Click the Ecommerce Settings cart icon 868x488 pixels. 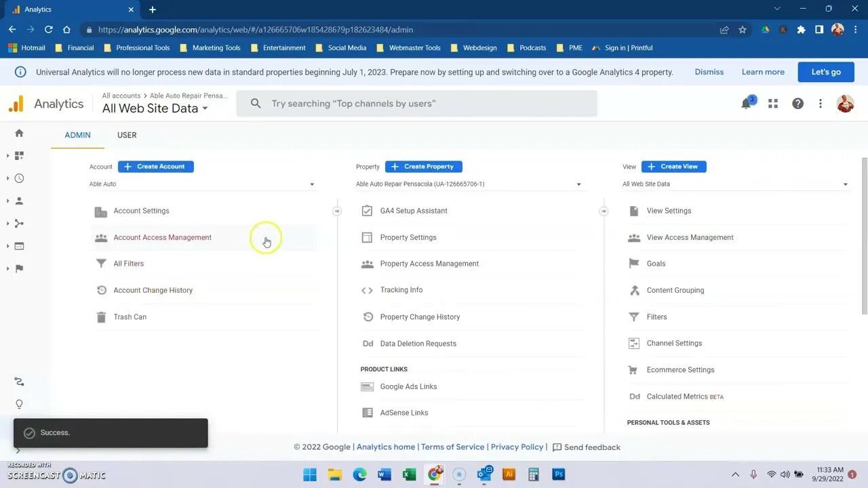click(633, 370)
